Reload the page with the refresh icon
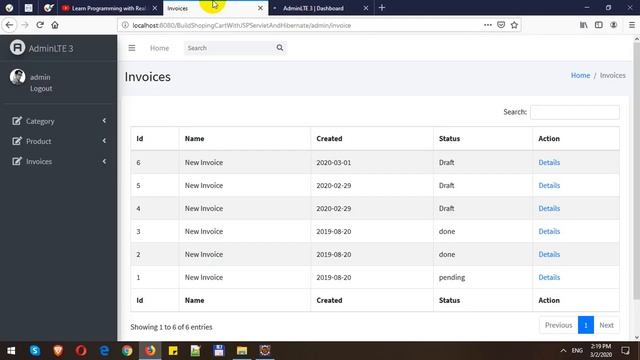The width and height of the screenshot is (640, 360). pos(40,25)
